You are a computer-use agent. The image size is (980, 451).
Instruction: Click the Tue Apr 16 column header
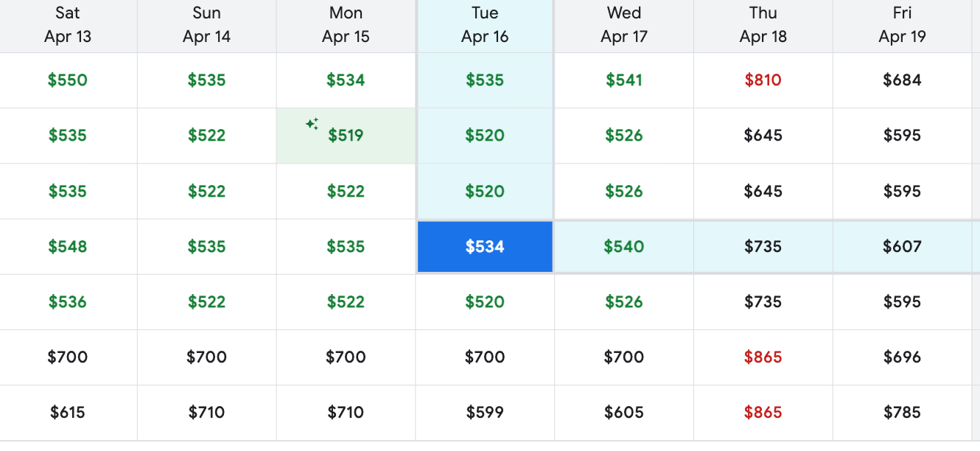coord(485,25)
